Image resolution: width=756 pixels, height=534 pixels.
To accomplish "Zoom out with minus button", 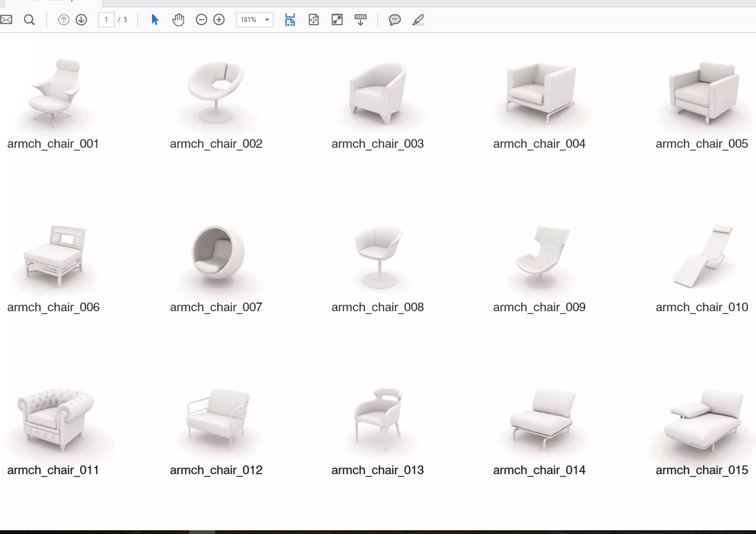I will point(201,20).
